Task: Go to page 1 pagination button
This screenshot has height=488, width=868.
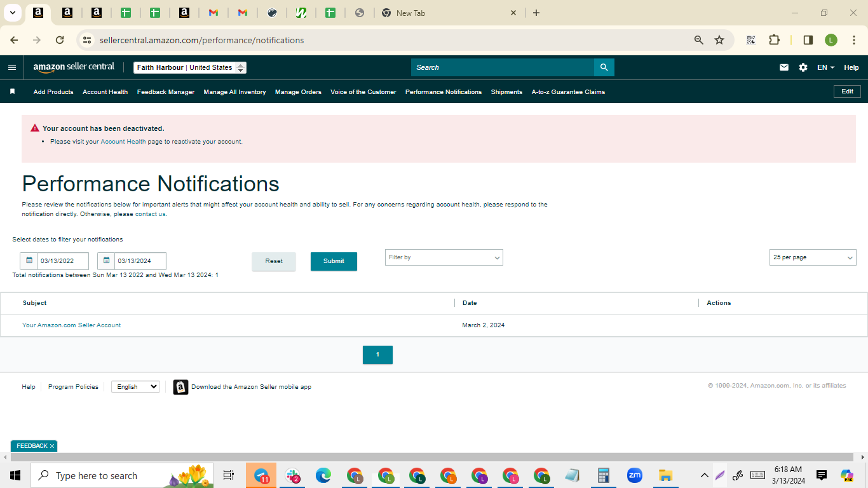Action: coord(377,355)
